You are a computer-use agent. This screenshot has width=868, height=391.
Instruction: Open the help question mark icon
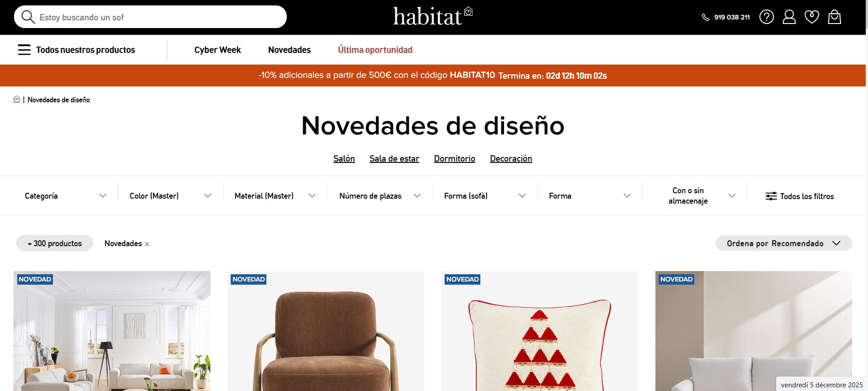pyautogui.click(x=766, y=17)
